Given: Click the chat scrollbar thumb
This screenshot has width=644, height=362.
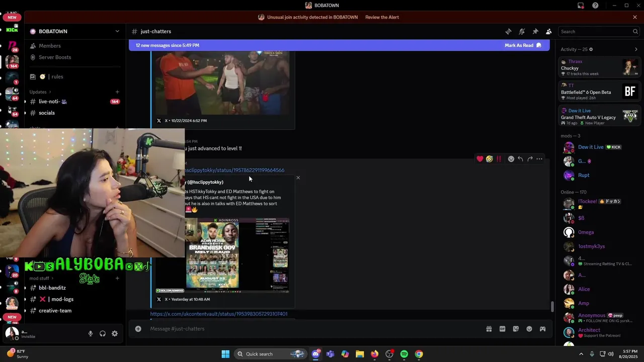Looking at the screenshot, I should click(x=552, y=306).
